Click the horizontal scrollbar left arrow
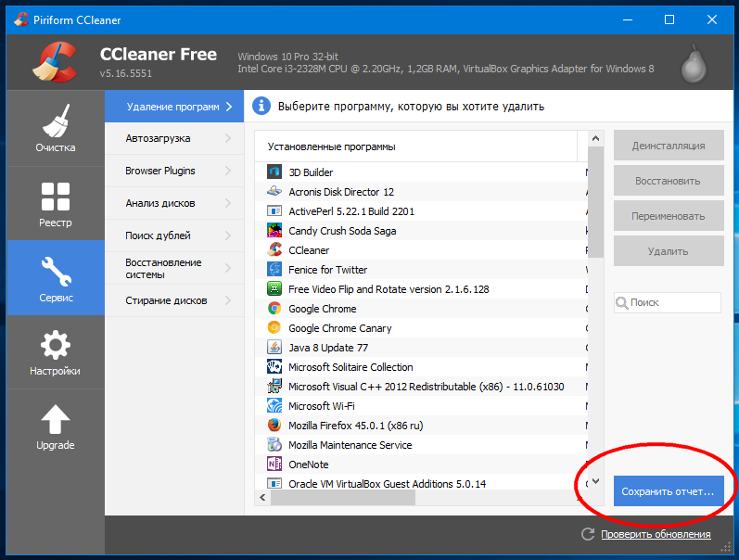 (262, 497)
